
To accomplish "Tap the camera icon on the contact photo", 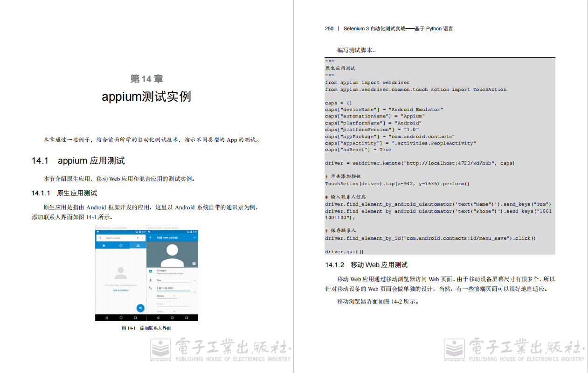I will click(x=194, y=263).
